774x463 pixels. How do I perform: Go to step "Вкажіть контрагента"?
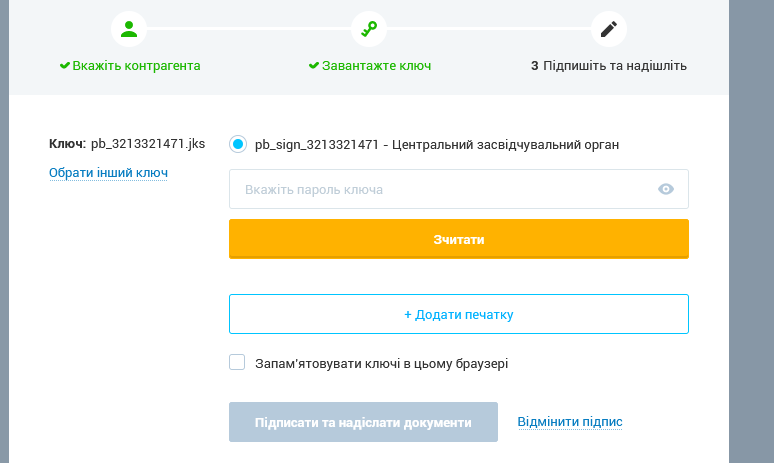click(x=136, y=66)
